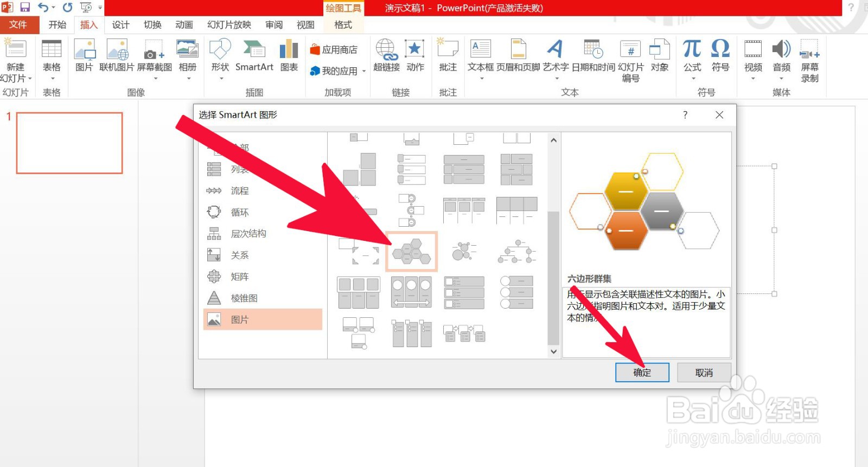
Task: Choose the bubble picture list layout
Action: tap(464, 252)
